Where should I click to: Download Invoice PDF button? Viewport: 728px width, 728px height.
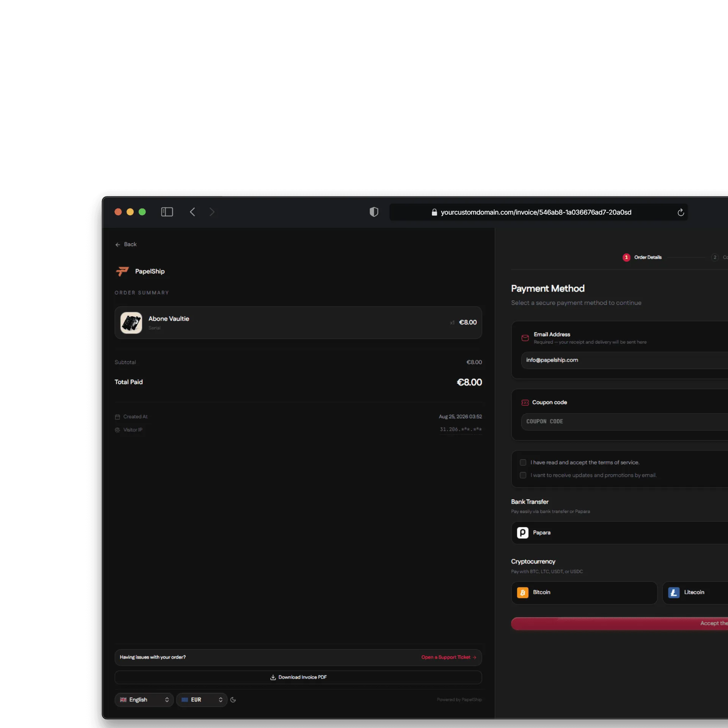298,677
